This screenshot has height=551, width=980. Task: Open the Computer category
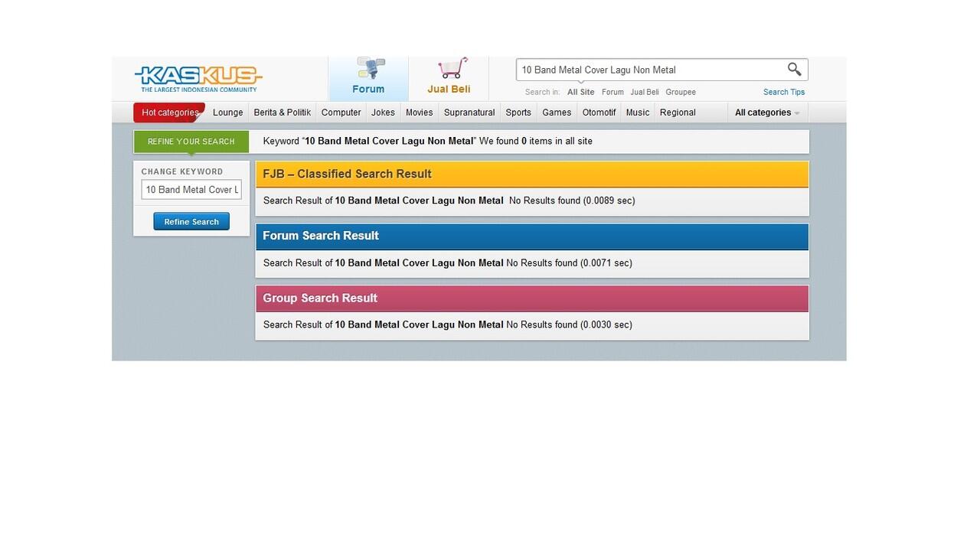pos(341,112)
